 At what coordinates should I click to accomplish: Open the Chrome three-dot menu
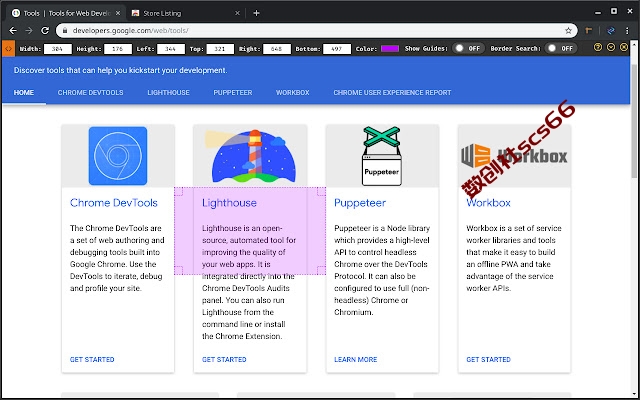[627, 31]
